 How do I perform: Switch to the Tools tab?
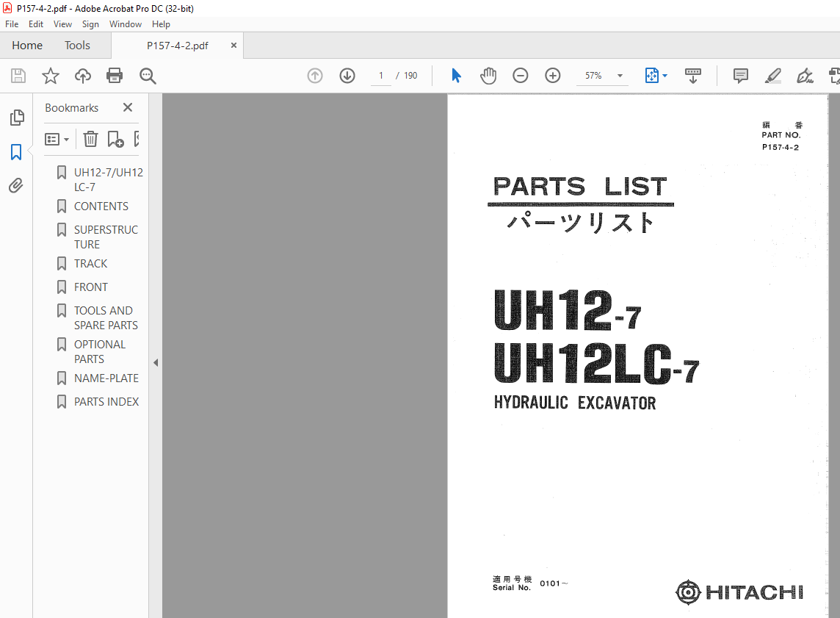pos(77,46)
